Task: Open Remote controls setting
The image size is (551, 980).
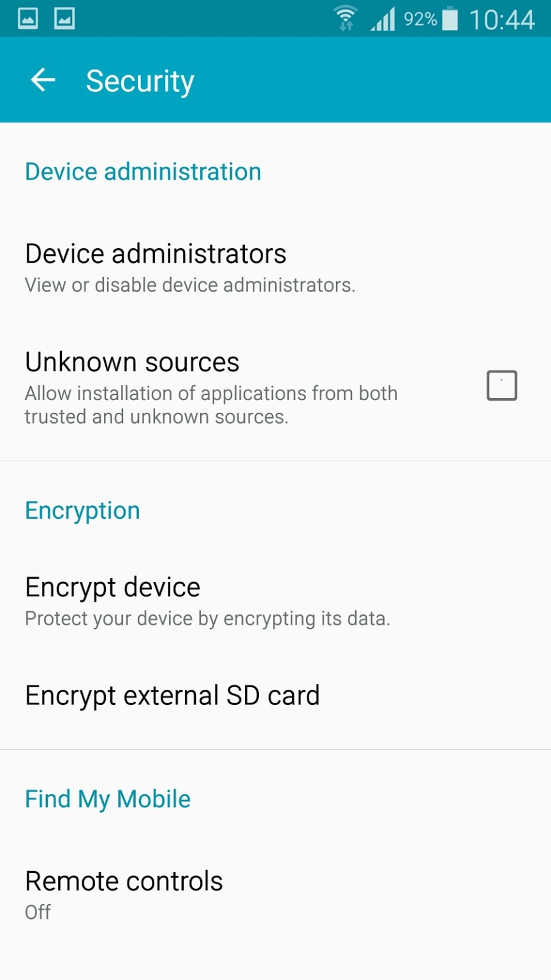Action: (124, 882)
